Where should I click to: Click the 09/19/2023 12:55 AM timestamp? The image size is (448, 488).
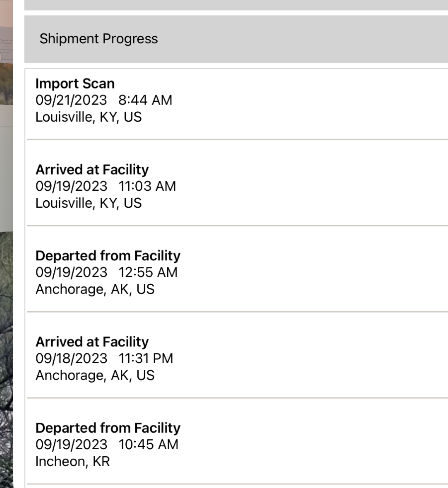[106, 272]
